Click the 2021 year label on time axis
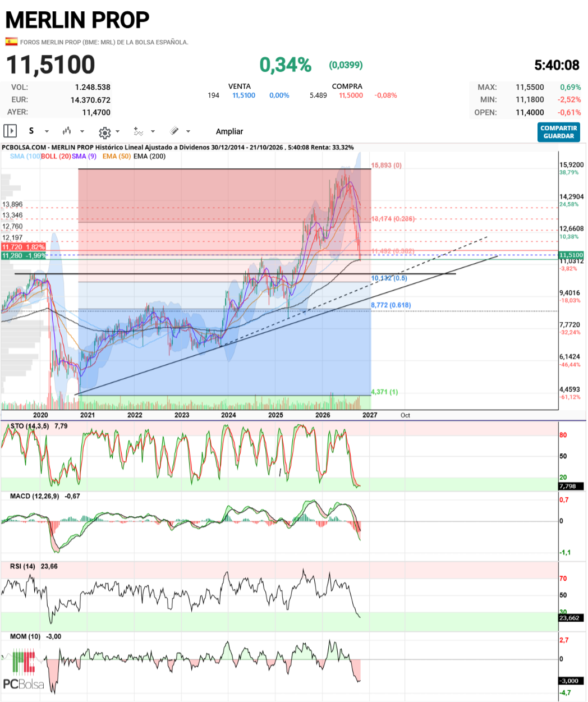This screenshot has height=702, width=588. pos(88,415)
